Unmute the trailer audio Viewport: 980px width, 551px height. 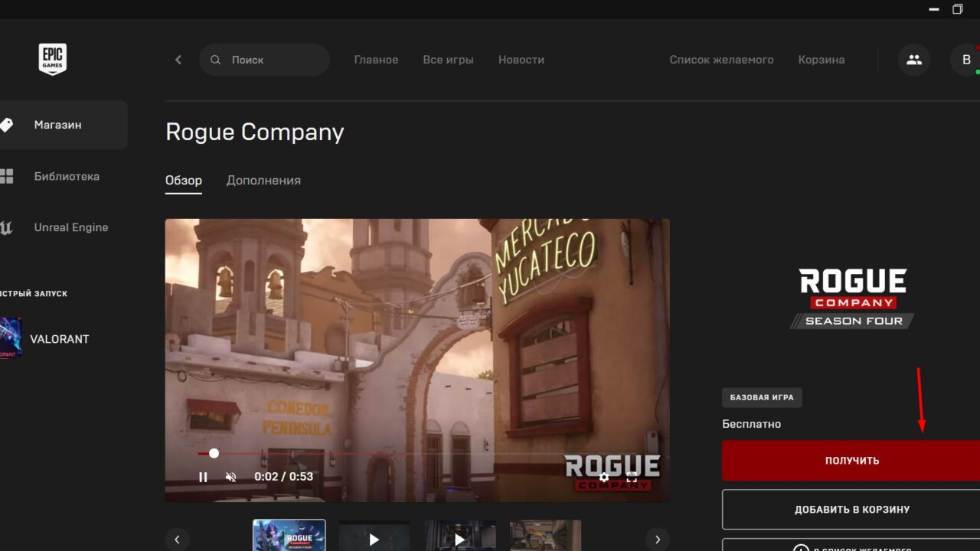[230, 477]
